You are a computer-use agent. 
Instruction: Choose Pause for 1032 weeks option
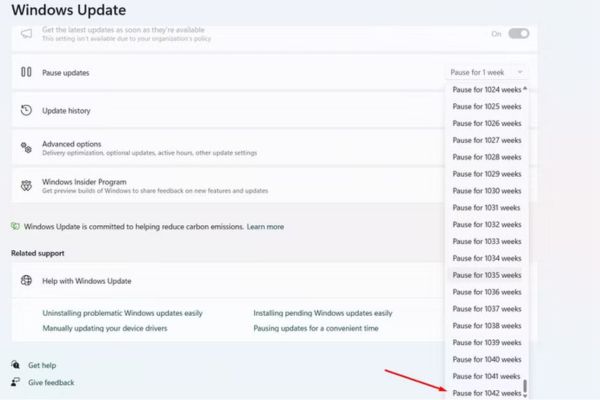tap(487, 224)
